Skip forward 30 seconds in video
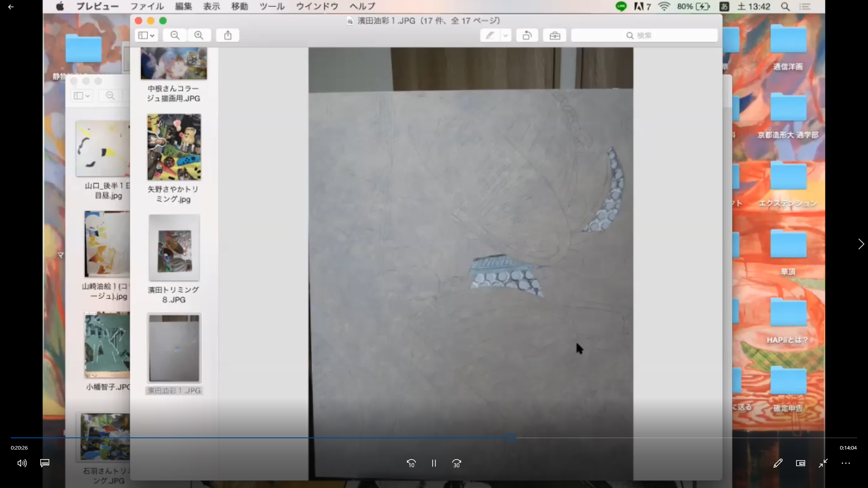The height and width of the screenshot is (488, 868). click(x=457, y=463)
